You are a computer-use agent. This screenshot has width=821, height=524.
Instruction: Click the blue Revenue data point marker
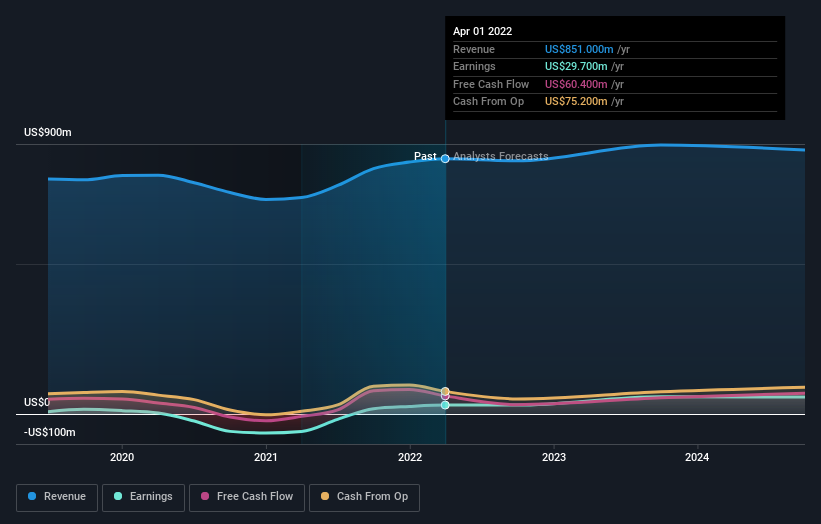point(445,159)
